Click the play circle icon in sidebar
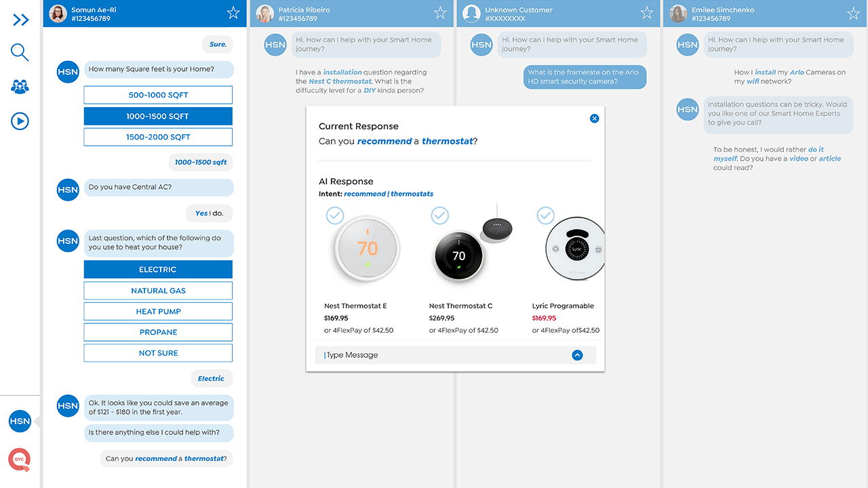 point(20,121)
